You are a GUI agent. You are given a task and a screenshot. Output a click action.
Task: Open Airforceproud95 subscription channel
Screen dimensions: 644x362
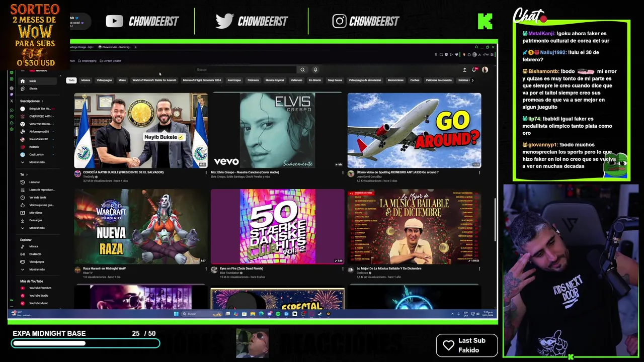point(37,131)
